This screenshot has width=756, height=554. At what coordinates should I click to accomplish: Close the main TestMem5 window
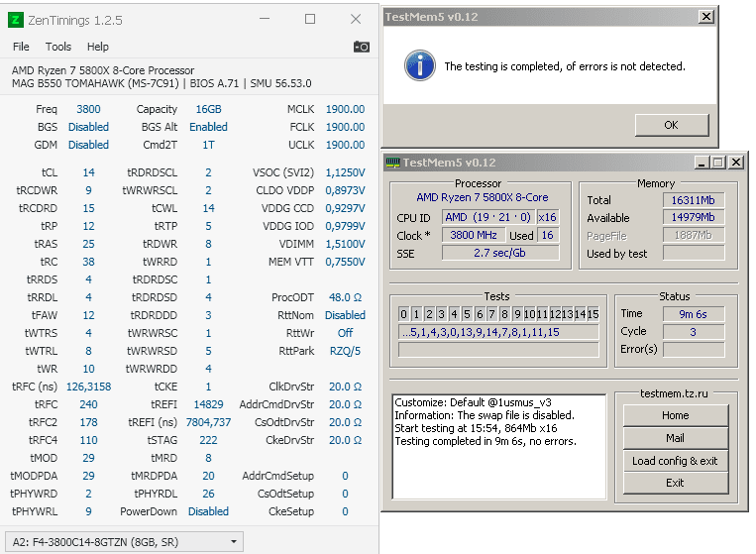tap(736, 163)
